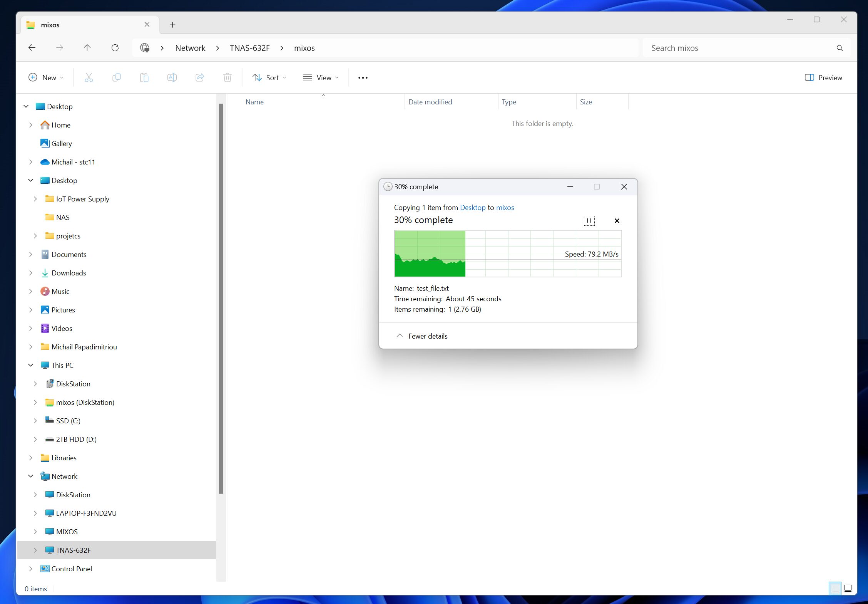Open Pictures folder in sidebar
868x604 pixels.
coord(63,310)
